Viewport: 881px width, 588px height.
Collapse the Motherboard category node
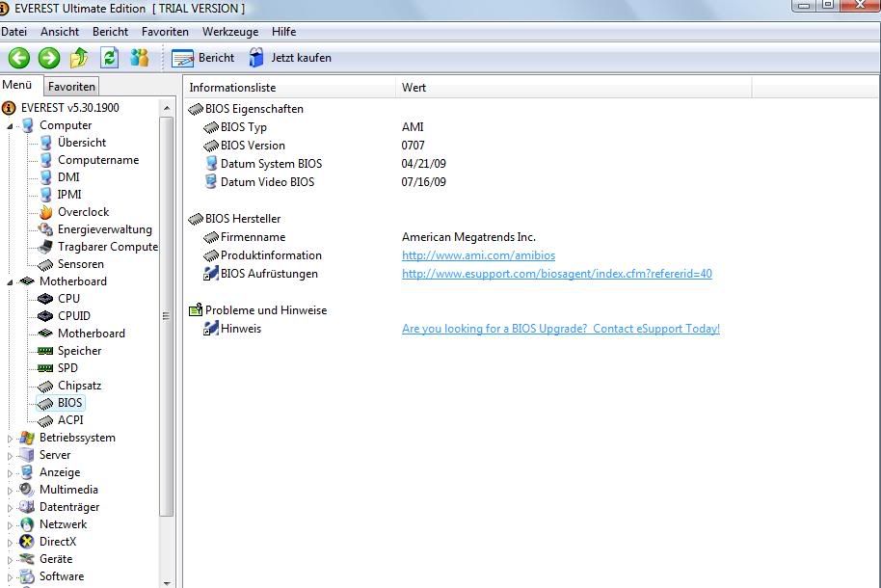click(10, 282)
